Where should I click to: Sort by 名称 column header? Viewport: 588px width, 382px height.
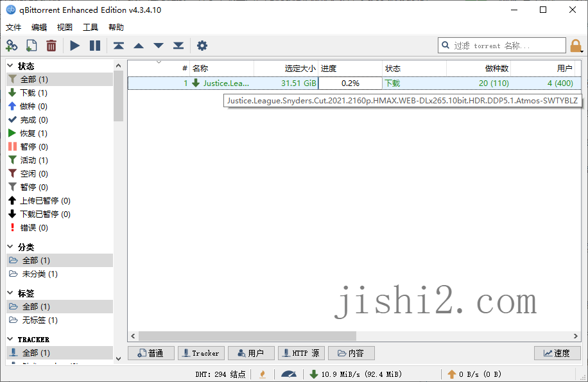click(221, 69)
